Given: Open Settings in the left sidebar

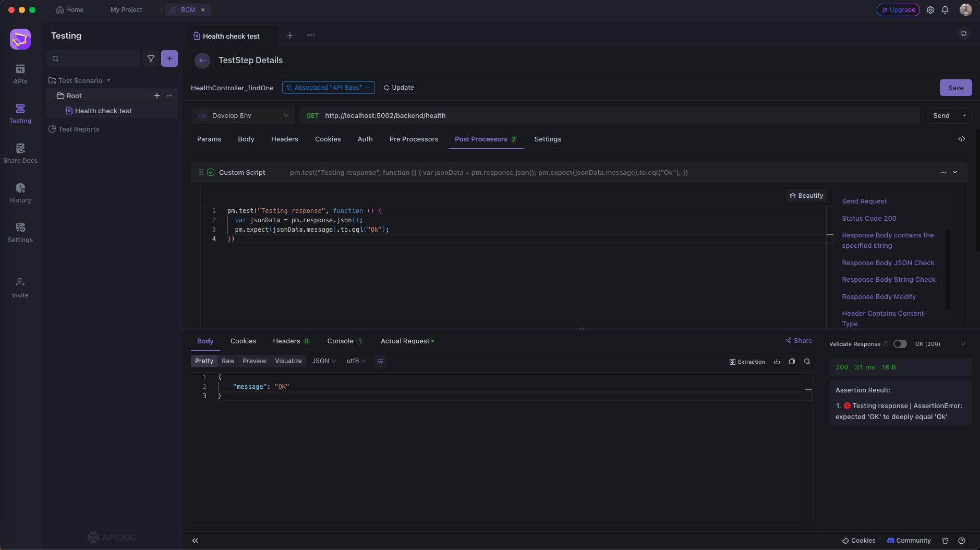Looking at the screenshot, I should pos(20,233).
